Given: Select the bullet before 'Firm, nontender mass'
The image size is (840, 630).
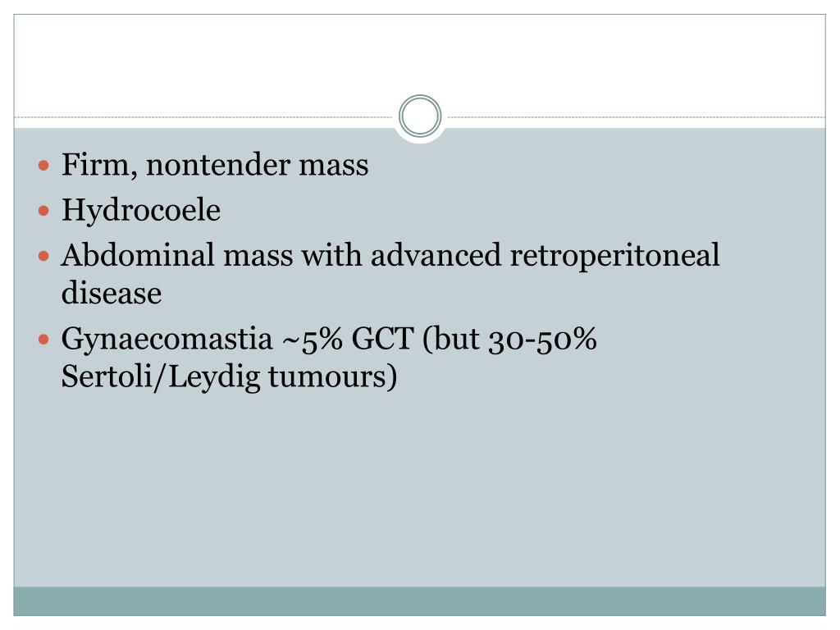Looking at the screenshot, I should (x=44, y=165).
